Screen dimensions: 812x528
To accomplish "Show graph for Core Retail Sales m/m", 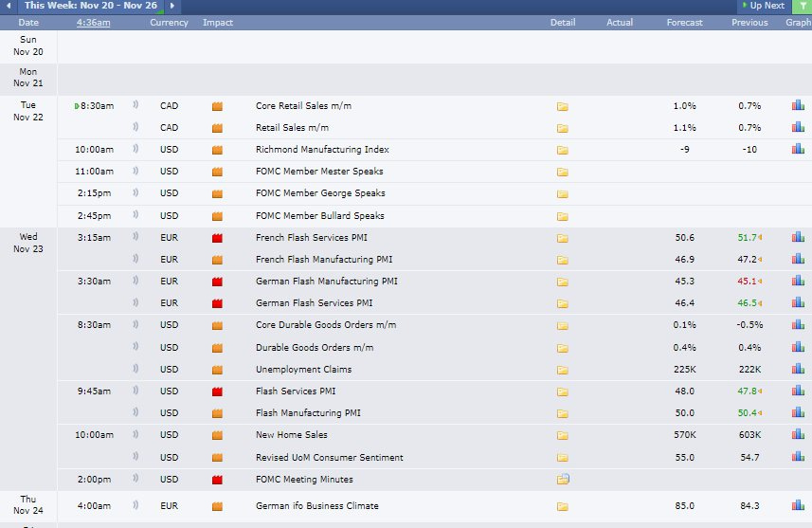I will pos(798,105).
